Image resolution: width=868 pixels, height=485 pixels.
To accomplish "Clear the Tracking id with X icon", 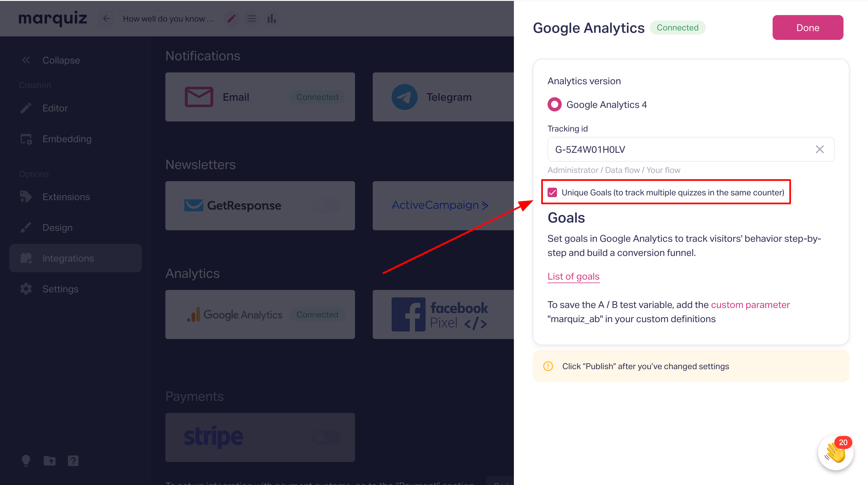I will point(820,149).
